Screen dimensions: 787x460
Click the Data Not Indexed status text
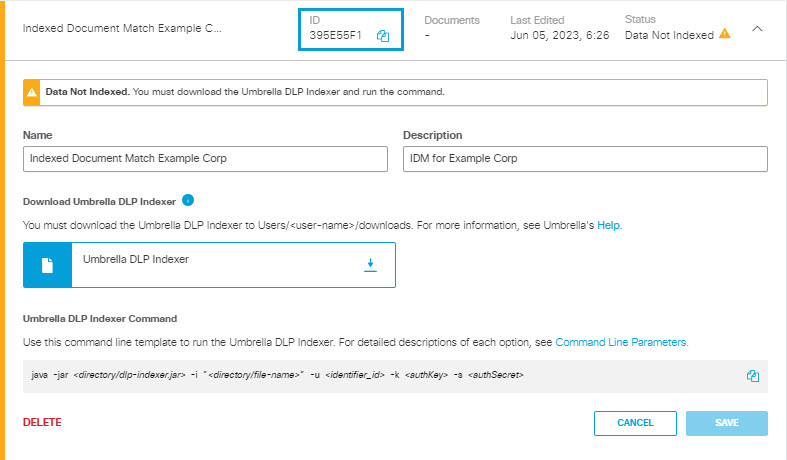669,35
